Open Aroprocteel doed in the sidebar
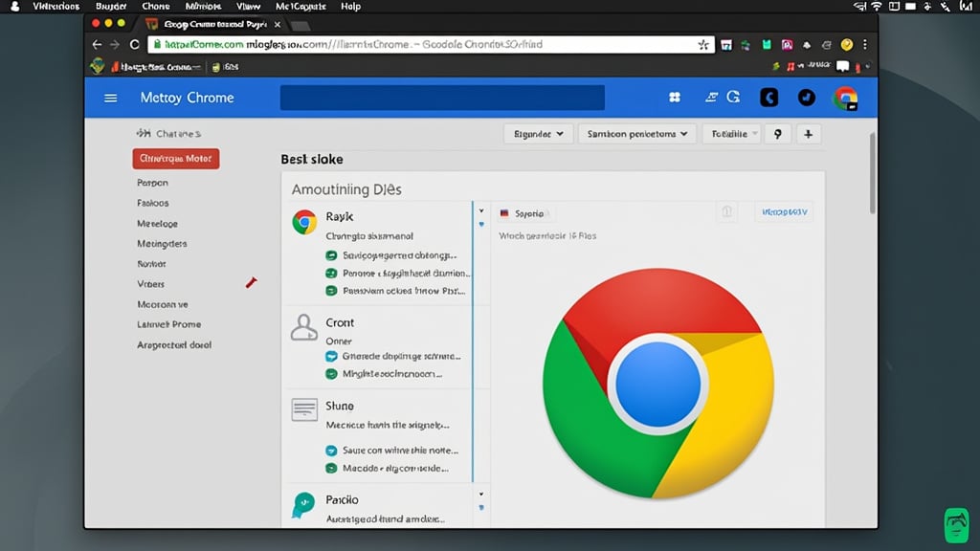The width and height of the screenshot is (980, 551). point(174,344)
